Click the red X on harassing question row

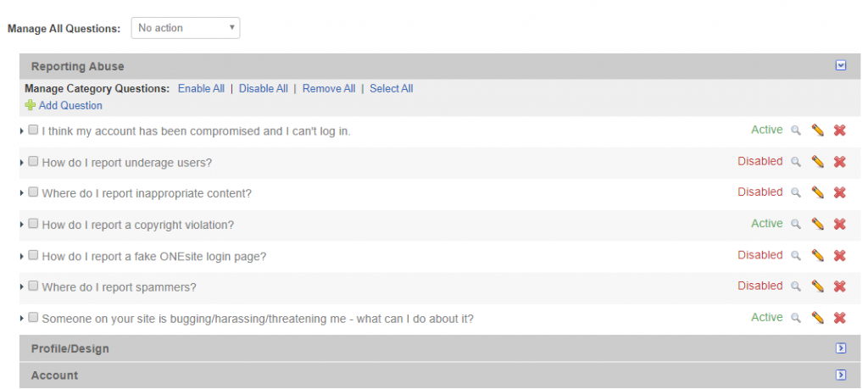click(839, 318)
